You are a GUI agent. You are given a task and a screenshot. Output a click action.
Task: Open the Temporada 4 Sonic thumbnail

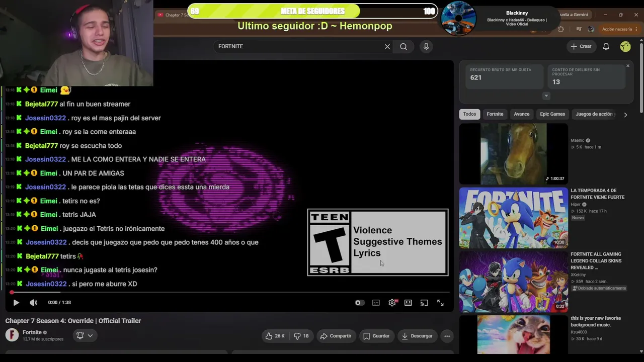pos(513,218)
